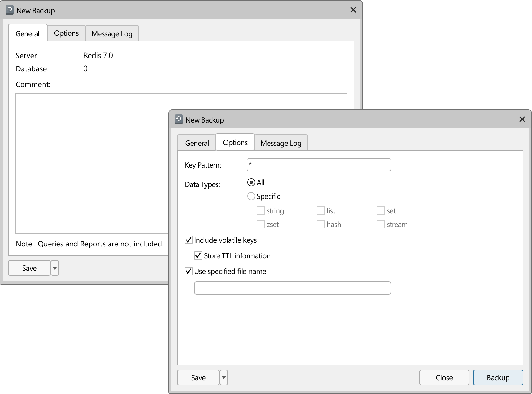Open Message Log tab in back window
Viewport: 532px width, 394px height.
112,33
